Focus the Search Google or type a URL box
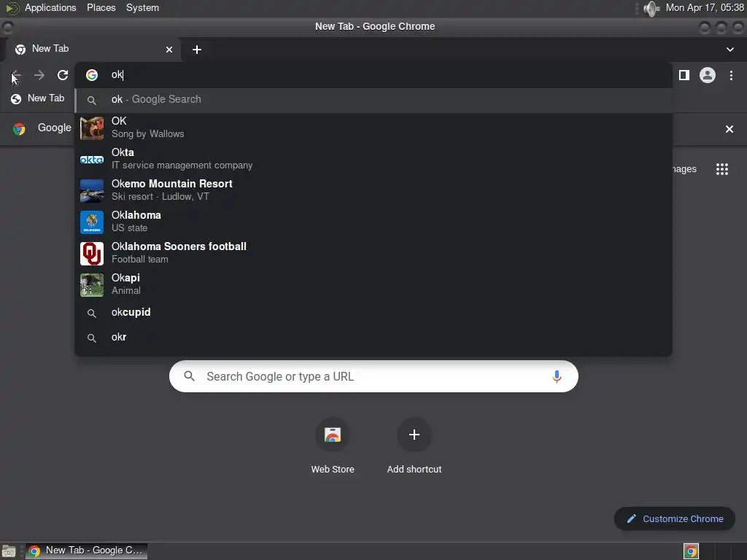This screenshot has width=747, height=560. tap(373, 376)
